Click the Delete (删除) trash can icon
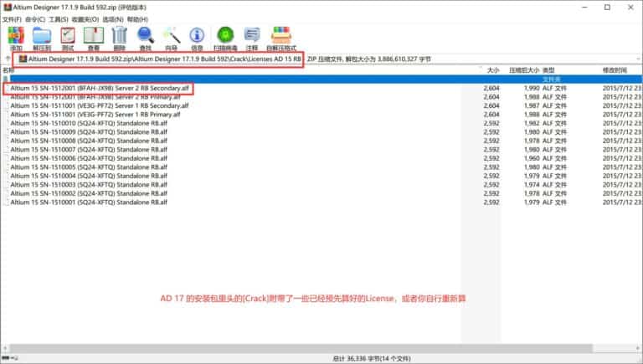The image size is (643, 364). 120,39
